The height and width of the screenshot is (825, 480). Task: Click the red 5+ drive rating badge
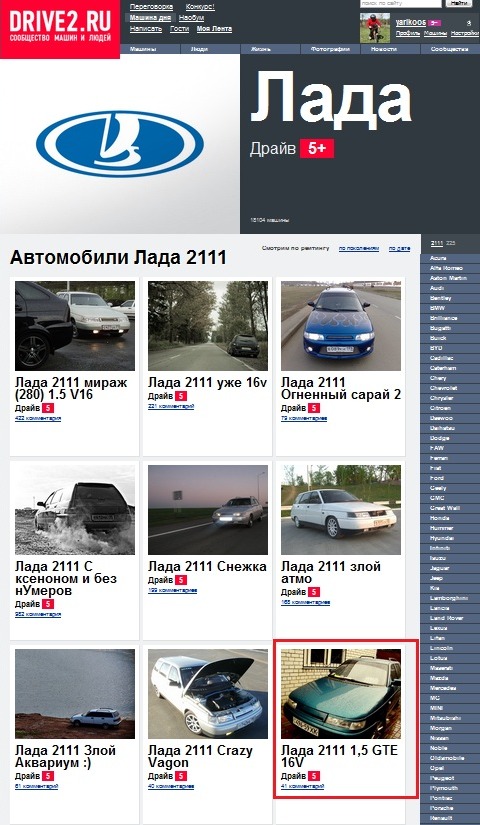[317, 149]
